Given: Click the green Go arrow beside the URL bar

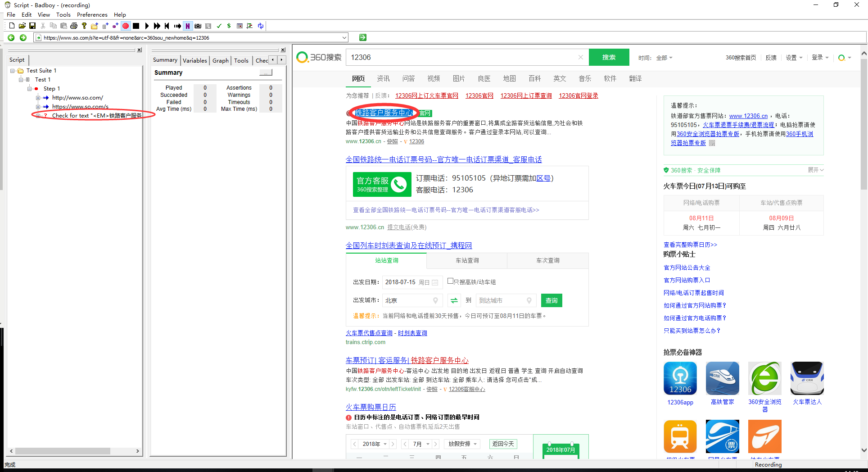Looking at the screenshot, I should [x=363, y=37].
